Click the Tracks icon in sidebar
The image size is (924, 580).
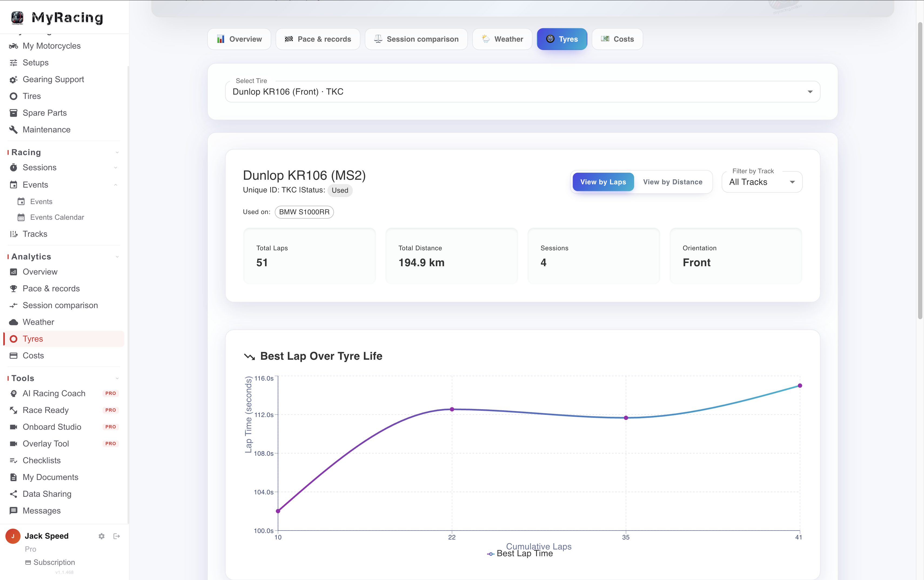14,234
